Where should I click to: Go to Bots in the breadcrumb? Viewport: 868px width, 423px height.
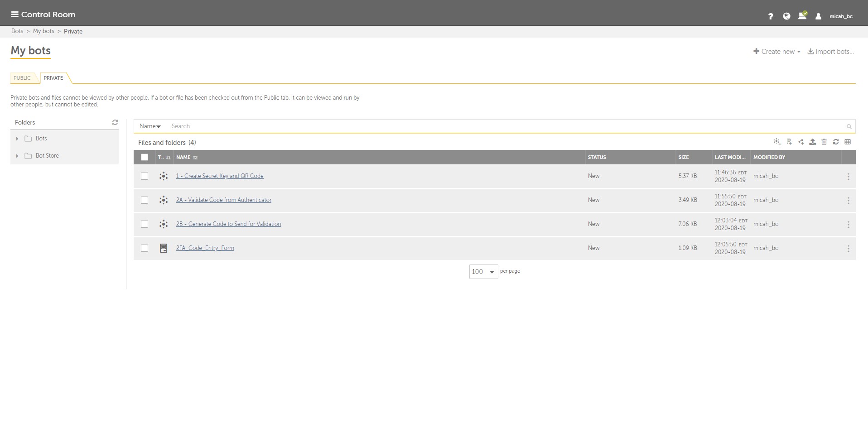(17, 31)
